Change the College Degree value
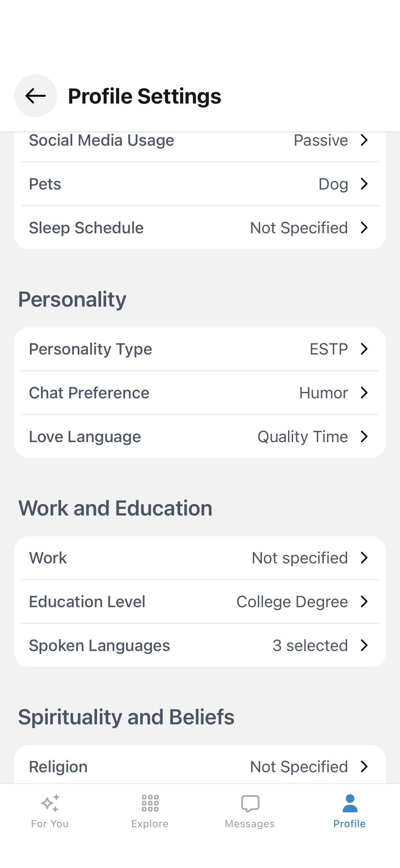 click(x=292, y=602)
